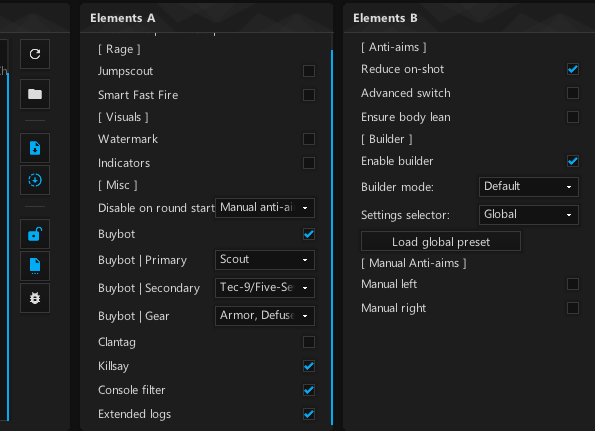Open the Settings selector Global dropdown
The width and height of the screenshot is (595, 431).
[529, 215]
